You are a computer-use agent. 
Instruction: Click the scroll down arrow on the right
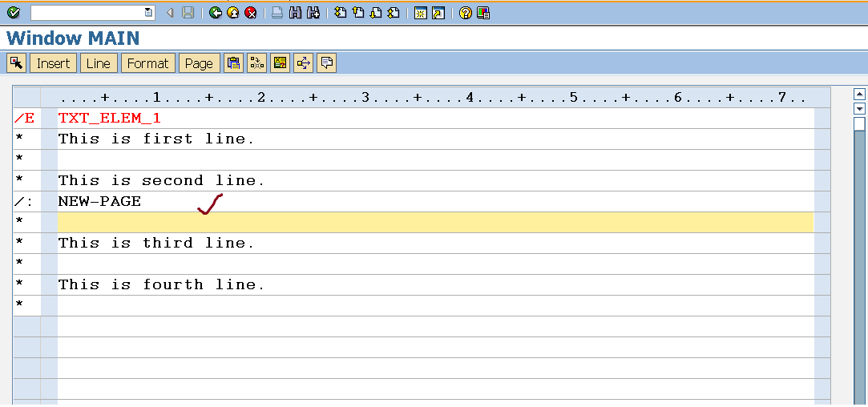pyautogui.click(x=860, y=108)
